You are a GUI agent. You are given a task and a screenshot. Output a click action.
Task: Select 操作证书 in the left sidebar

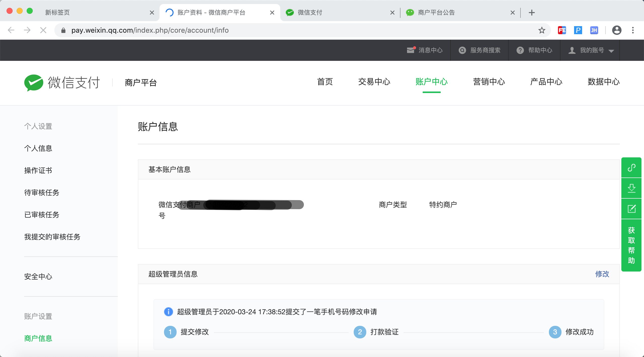(38, 170)
